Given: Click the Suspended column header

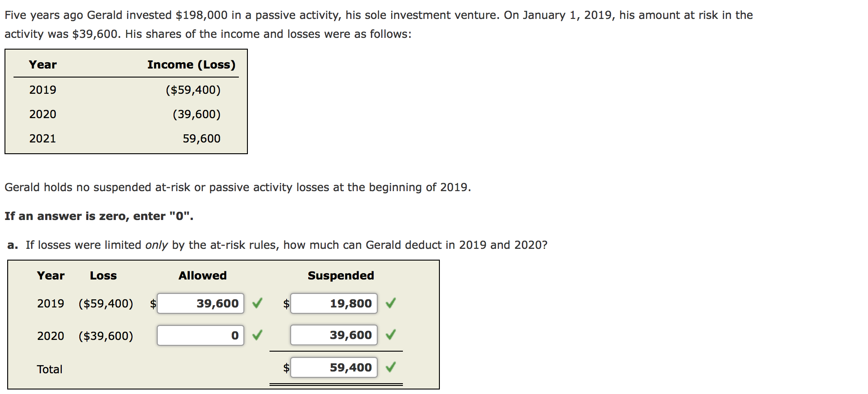Looking at the screenshot, I should pyautogui.click(x=341, y=275).
